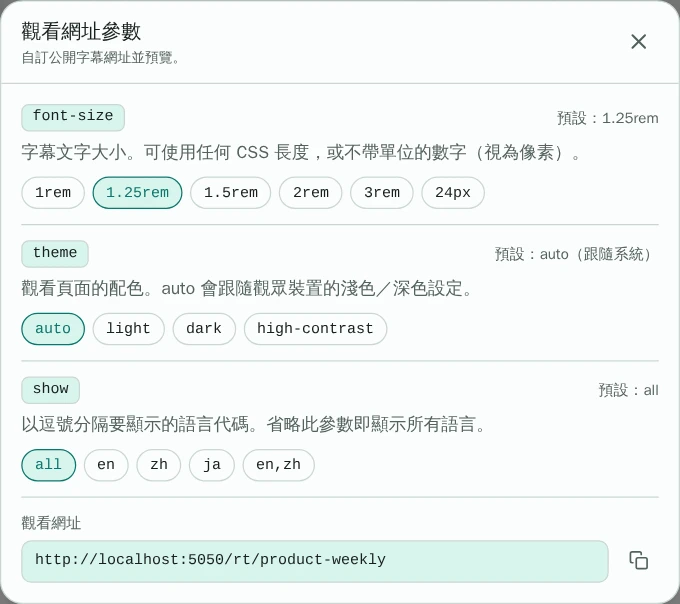The width and height of the screenshot is (680, 604).
Task: Show only en language
Action: pos(106,465)
